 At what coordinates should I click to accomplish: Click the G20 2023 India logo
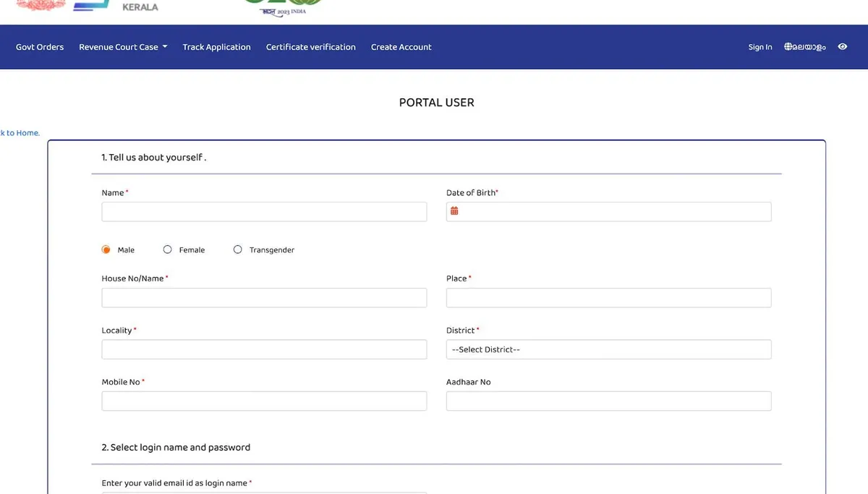(x=282, y=7)
